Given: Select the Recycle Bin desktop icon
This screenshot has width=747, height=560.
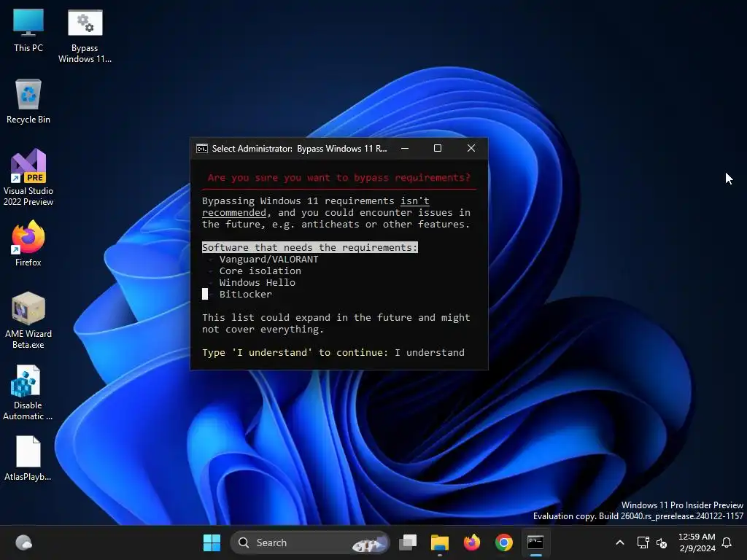Looking at the screenshot, I should pos(28,102).
